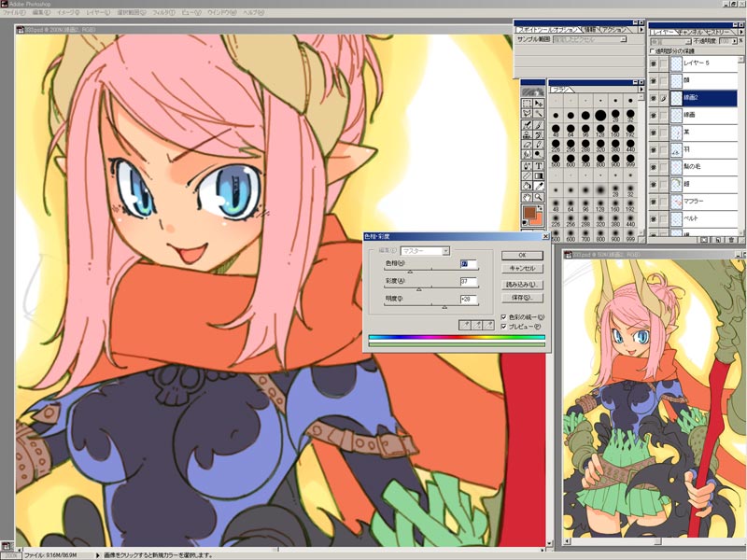This screenshot has height=560, width=747.
Task: Select the Eyedropper tool in the toolbox
Action: (x=539, y=186)
